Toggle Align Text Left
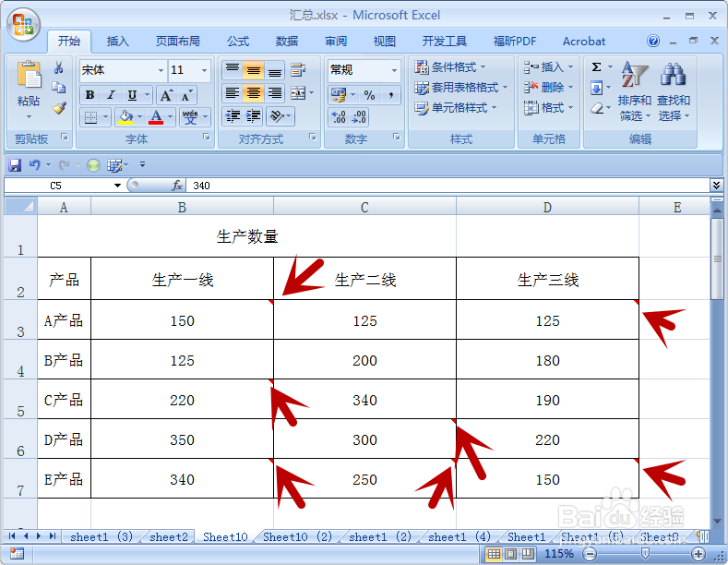Viewport: 728px width, 565px height. point(233,93)
